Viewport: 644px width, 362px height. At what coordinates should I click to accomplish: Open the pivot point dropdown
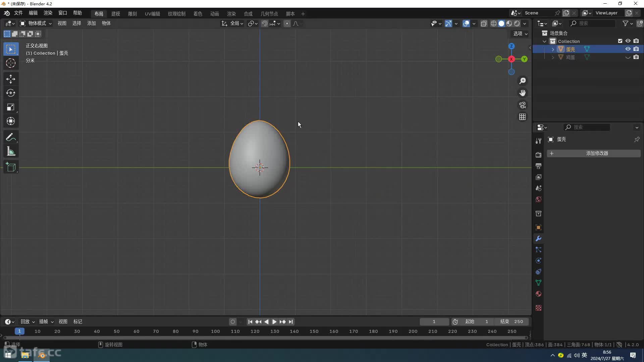pyautogui.click(x=253, y=23)
